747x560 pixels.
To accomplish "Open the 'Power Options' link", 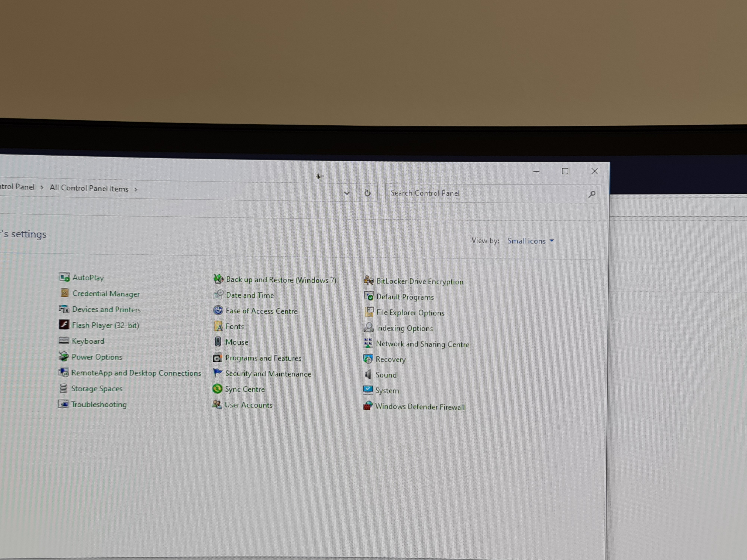I will click(97, 357).
